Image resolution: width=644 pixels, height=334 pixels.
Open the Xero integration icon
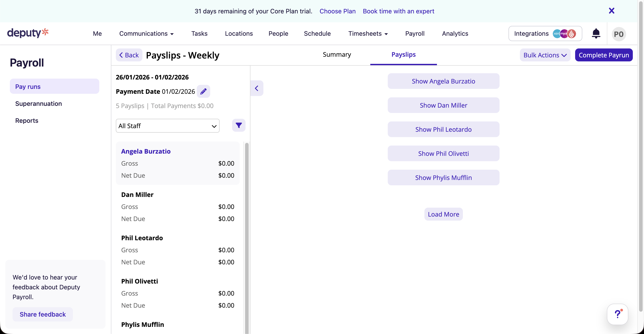point(557,33)
